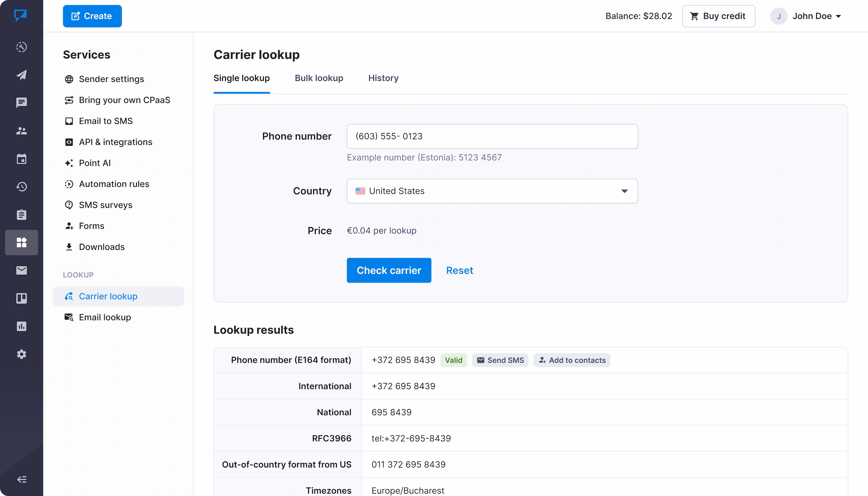Switch to the History tab
Screen dimensions: 868x496
click(x=383, y=78)
